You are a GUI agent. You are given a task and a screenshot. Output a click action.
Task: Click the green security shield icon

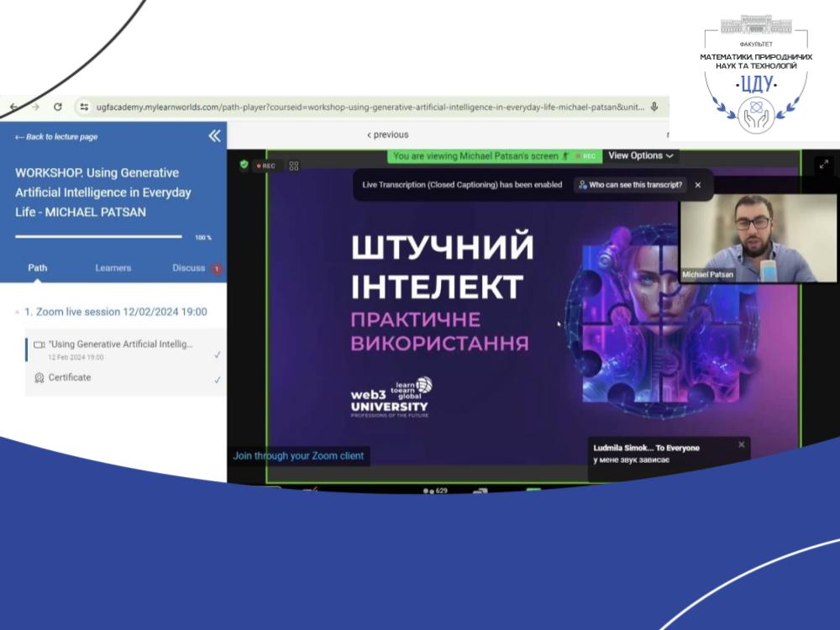pos(244,165)
